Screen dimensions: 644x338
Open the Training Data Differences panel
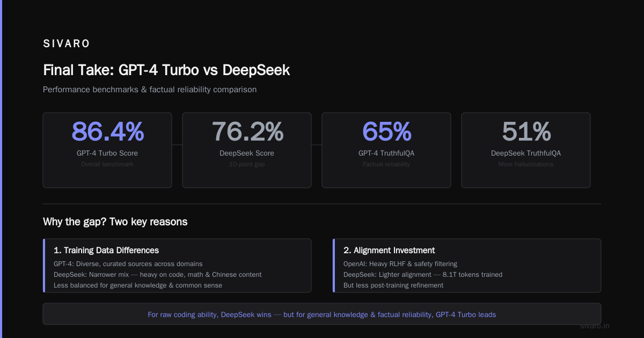click(177, 266)
